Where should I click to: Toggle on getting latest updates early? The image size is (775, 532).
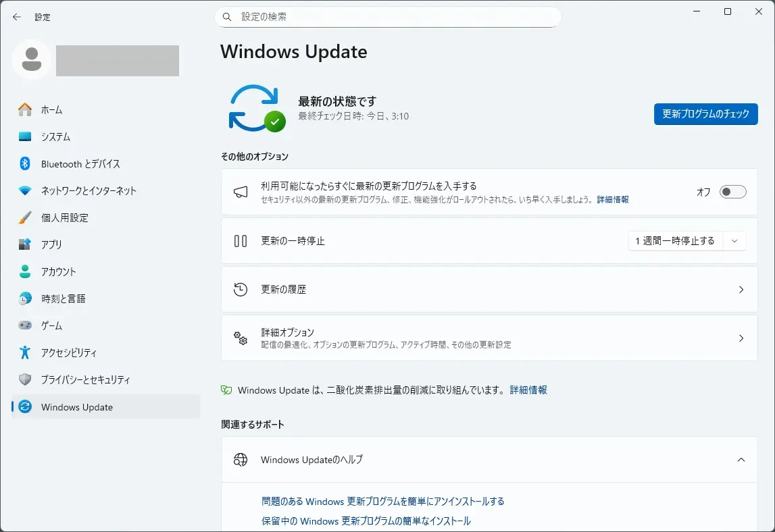click(x=732, y=192)
